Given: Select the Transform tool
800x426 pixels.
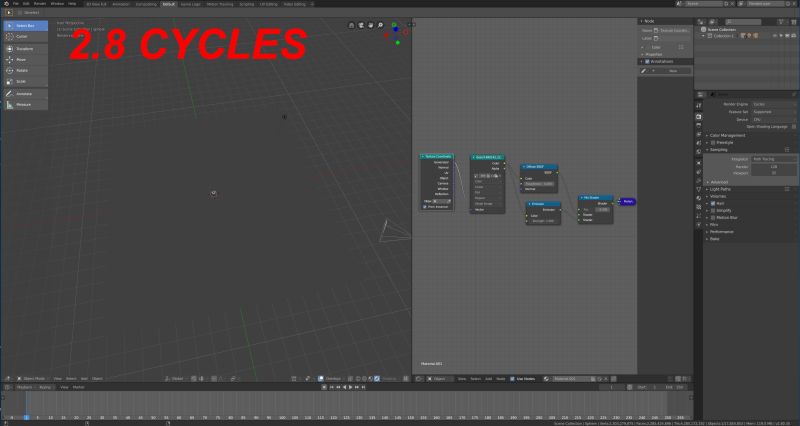Looking at the screenshot, I should (x=26, y=48).
